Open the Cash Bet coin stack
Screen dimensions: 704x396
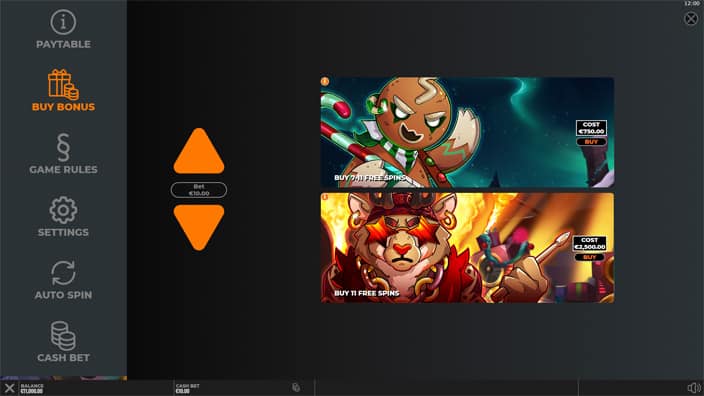tap(63, 335)
